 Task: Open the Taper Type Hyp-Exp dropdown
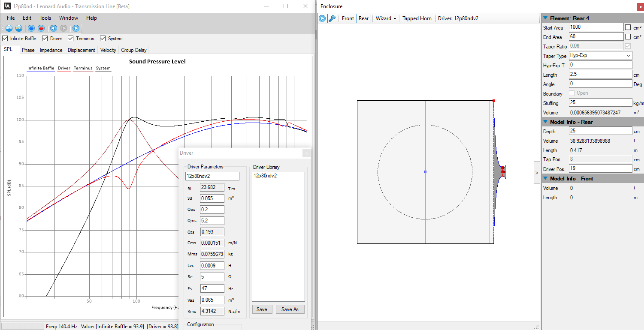tap(601, 56)
